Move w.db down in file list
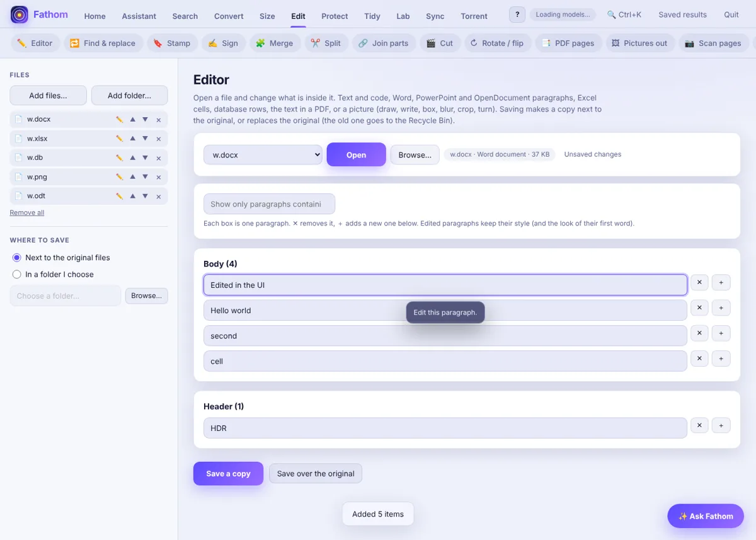The image size is (756, 540). pos(146,158)
